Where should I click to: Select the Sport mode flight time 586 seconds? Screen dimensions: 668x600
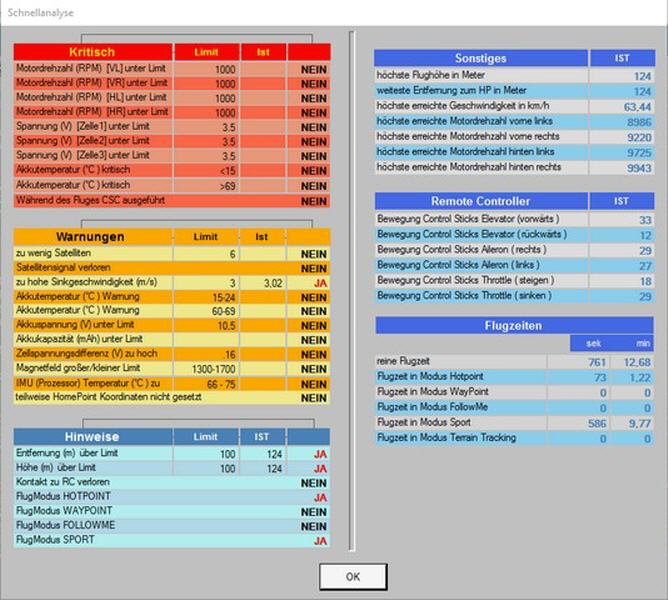[x=597, y=424]
